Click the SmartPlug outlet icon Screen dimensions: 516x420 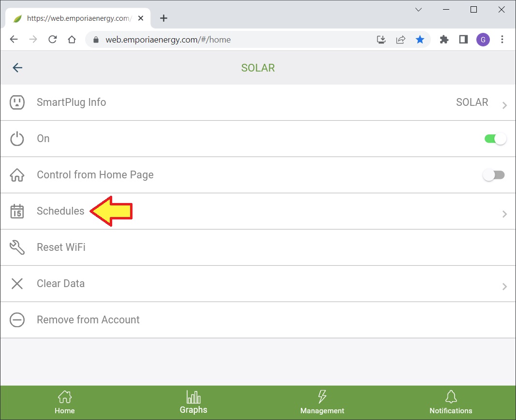tap(17, 102)
